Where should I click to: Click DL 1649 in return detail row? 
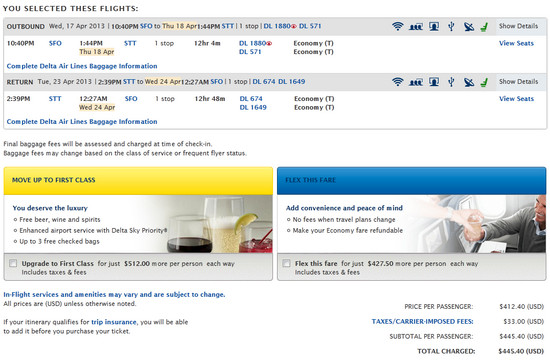point(253,107)
